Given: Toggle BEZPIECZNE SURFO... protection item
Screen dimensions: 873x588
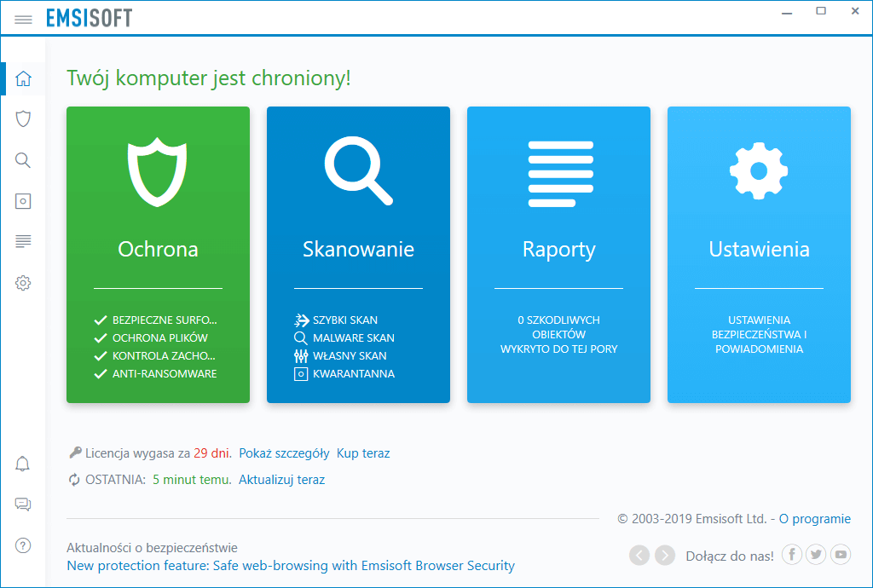Looking at the screenshot, I should pos(155,320).
